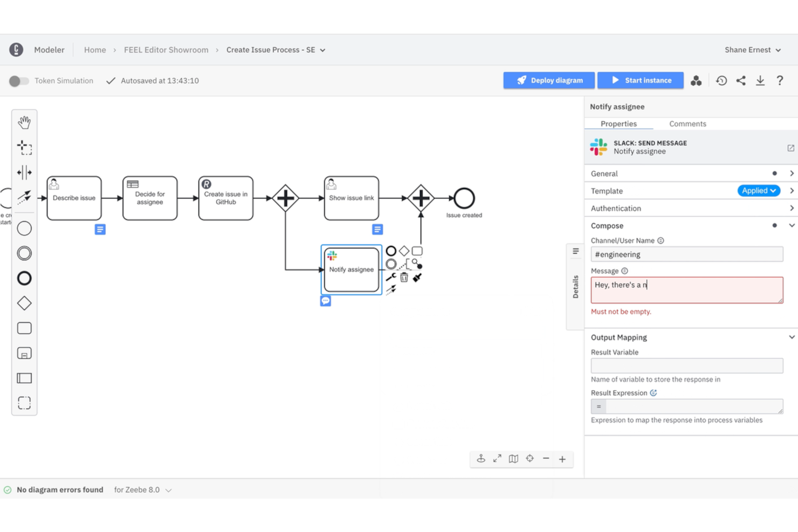The height and width of the screenshot is (532, 798).
Task: Switch to the Comments tab
Action: click(687, 124)
